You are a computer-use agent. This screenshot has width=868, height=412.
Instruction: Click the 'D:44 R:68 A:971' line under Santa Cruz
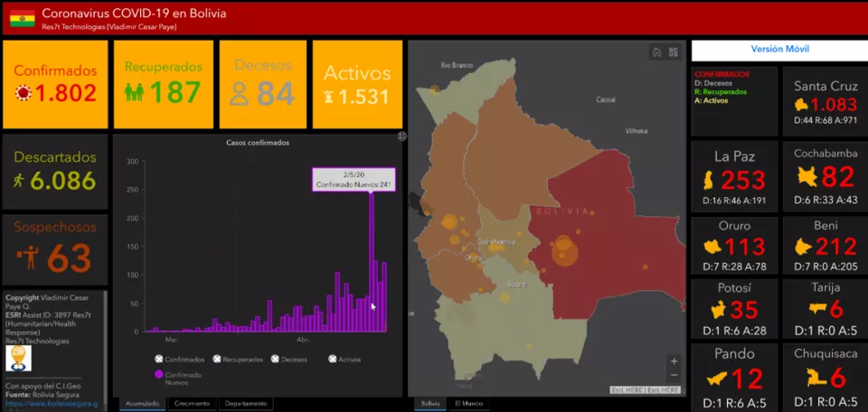click(826, 120)
